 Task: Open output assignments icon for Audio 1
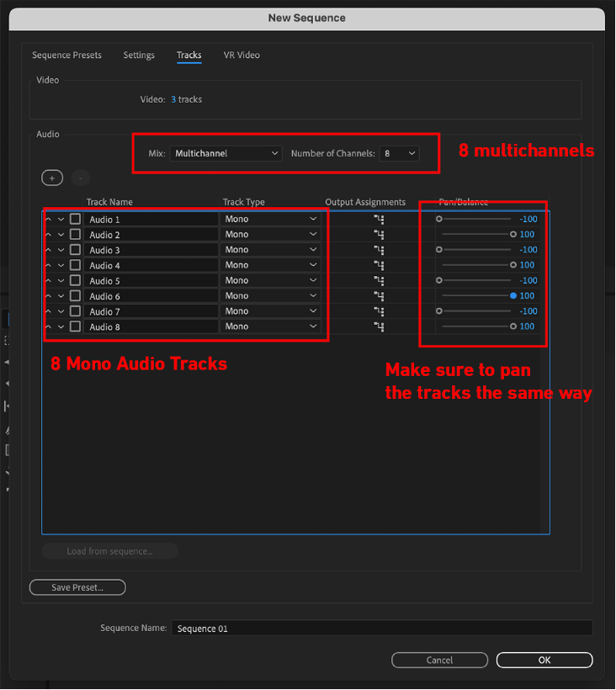[380, 220]
